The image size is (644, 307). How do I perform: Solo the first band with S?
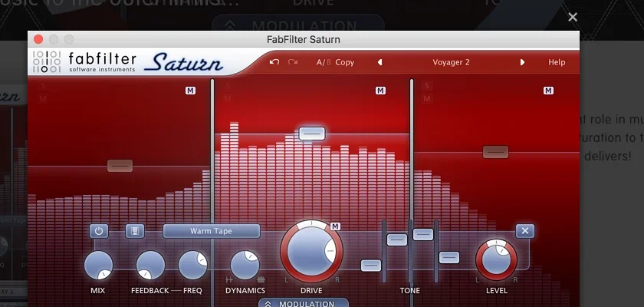[x=43, y=86]
